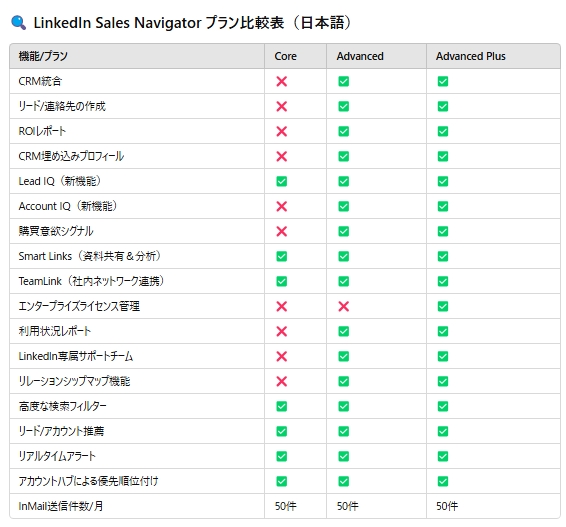Image resolution: width=566 pixels, height=527 pixels.
Task: Click the Core green check for TeamLink
Action: (282, 281)
